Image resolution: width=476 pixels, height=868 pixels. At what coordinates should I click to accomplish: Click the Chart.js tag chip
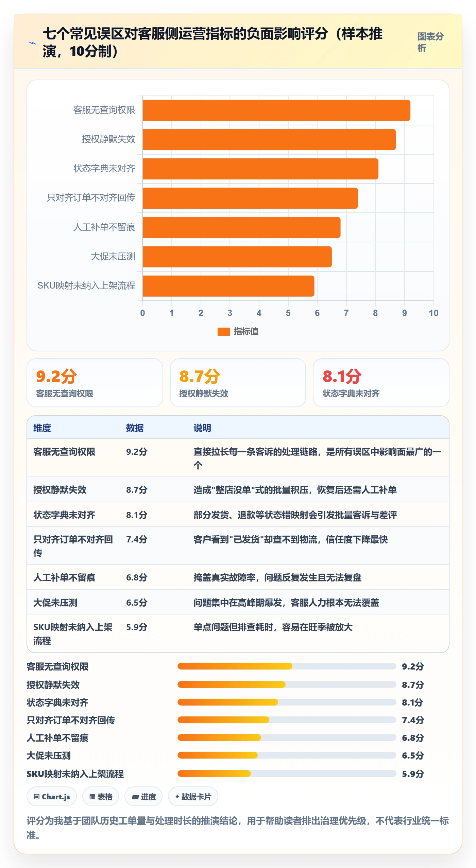(x=52, y=797)
